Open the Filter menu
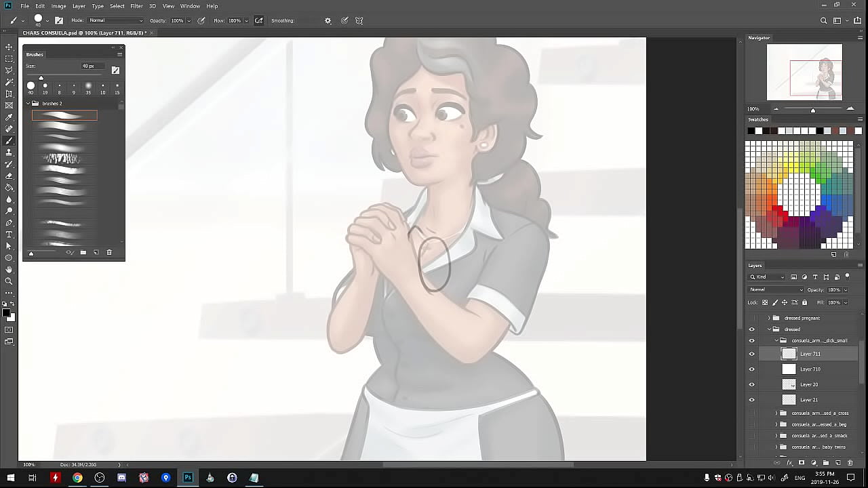This screenshot has height=488, width=868. [x=136, y=6]
